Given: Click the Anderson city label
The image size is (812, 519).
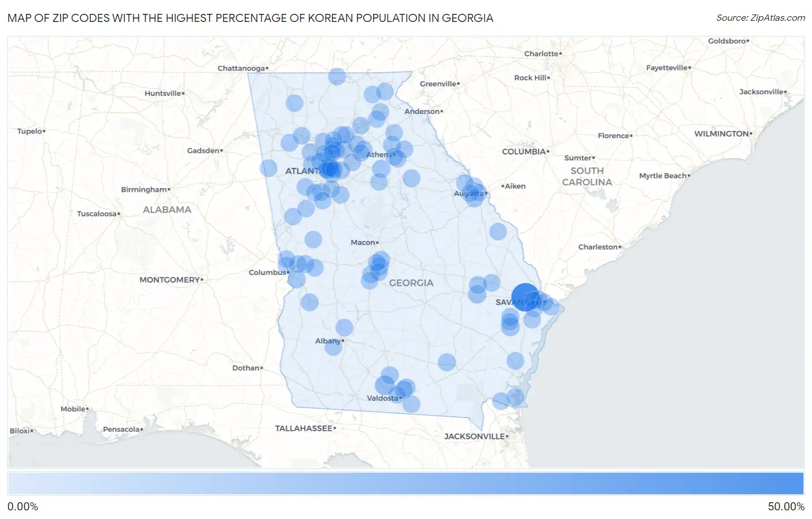Looking at the screenshot, I should tap(422, 111).
